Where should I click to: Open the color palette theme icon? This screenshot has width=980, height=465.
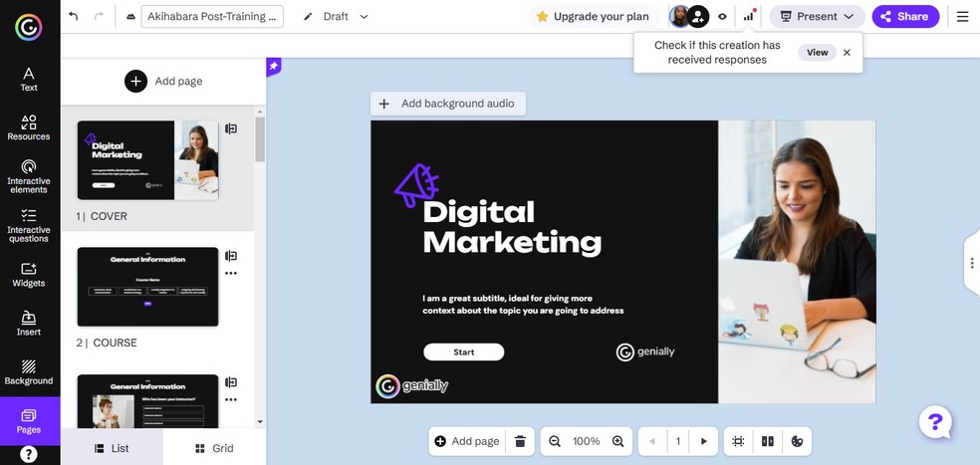[x=797, y=441]
